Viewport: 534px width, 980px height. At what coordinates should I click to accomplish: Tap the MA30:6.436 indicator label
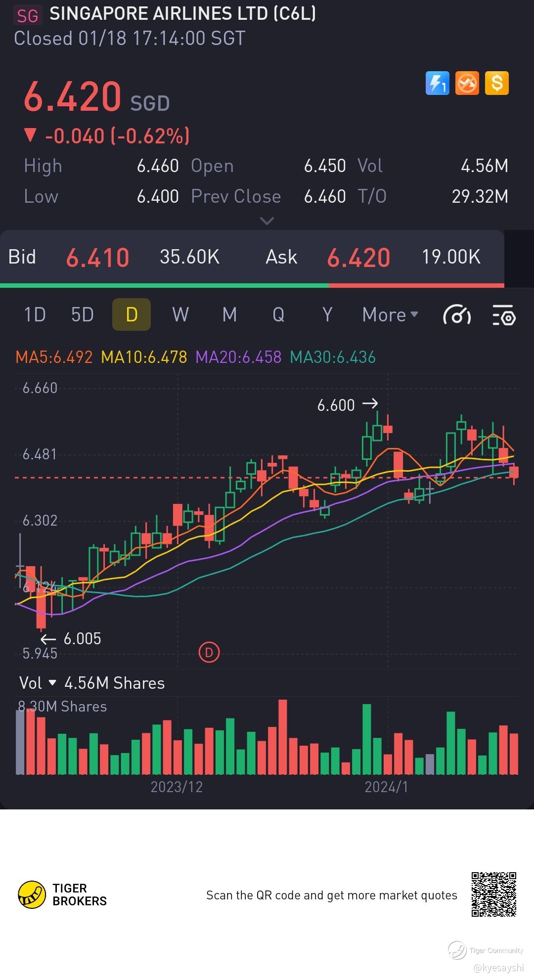tap(333, 357)
